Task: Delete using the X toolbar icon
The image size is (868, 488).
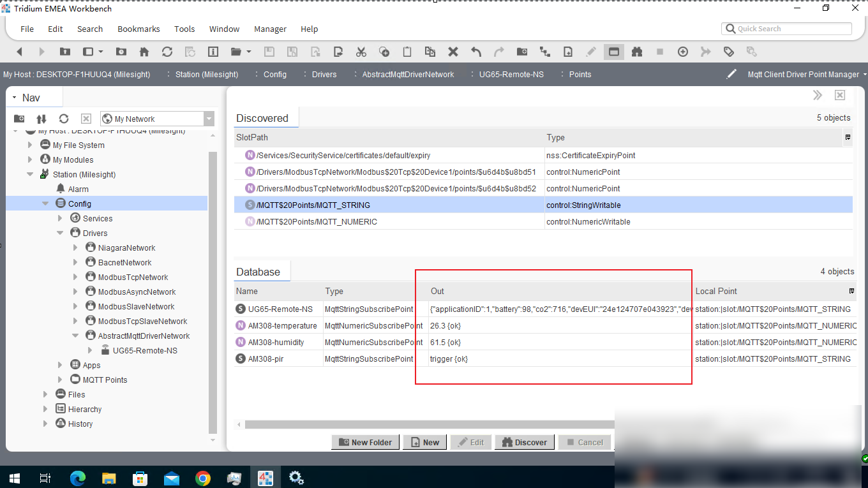Action: pyautogui.click(x=453, y=52)
